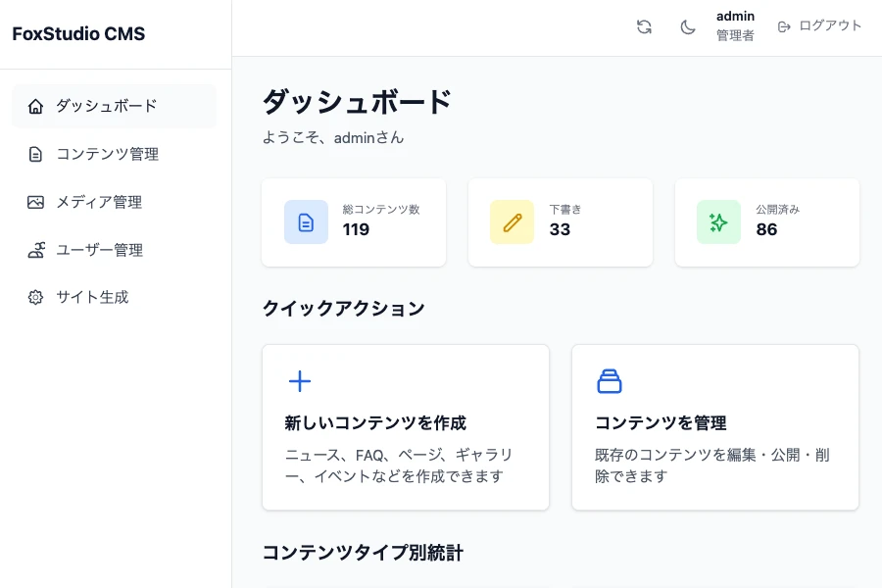Click the logout arrow icon beside ログアウト
The height and width of the screenshot is (588, 882).
coord(784,26)
